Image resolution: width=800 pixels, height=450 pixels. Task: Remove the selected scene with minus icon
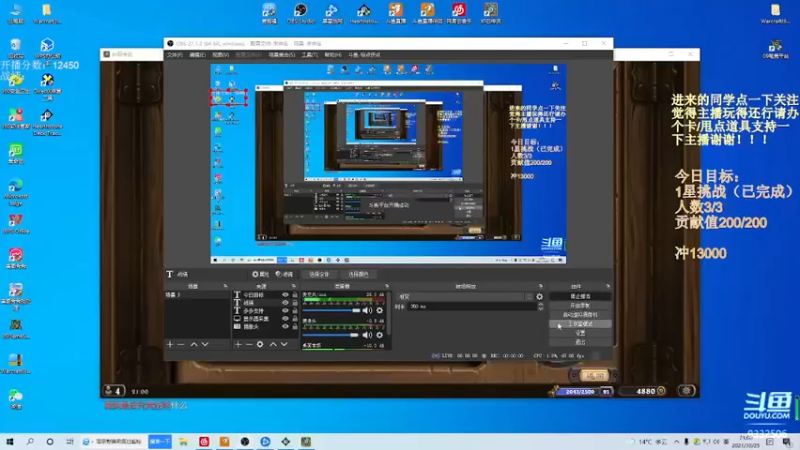pyautogui.click(x=181, y=344)
